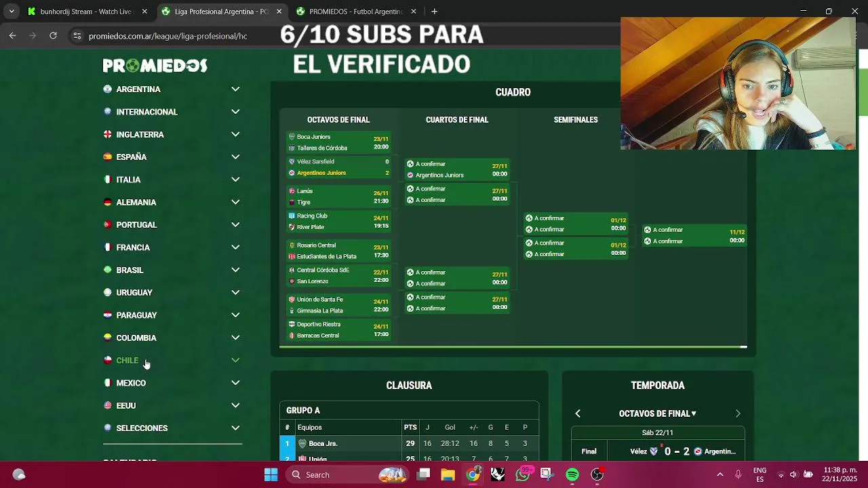Open the Racing Club vs River Plate match
Image resolution: width=868 pixels, height=488 pixels.
pos(338,222)
